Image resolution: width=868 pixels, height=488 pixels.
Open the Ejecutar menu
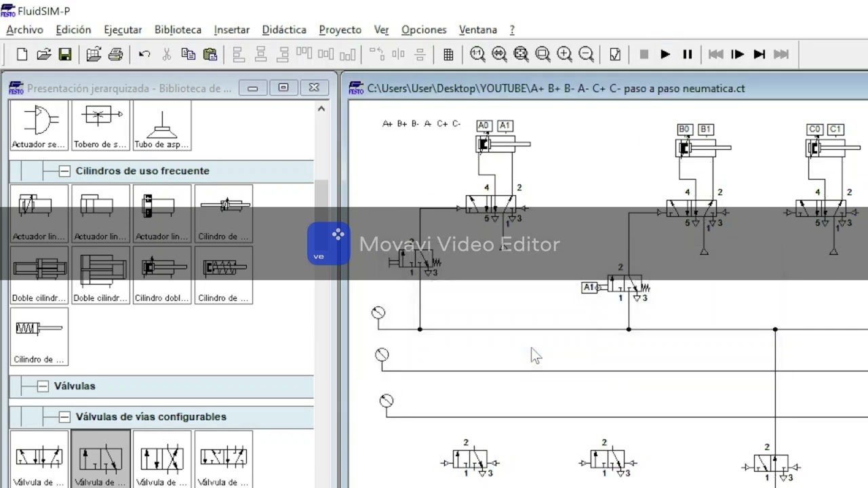coord(123,30)
